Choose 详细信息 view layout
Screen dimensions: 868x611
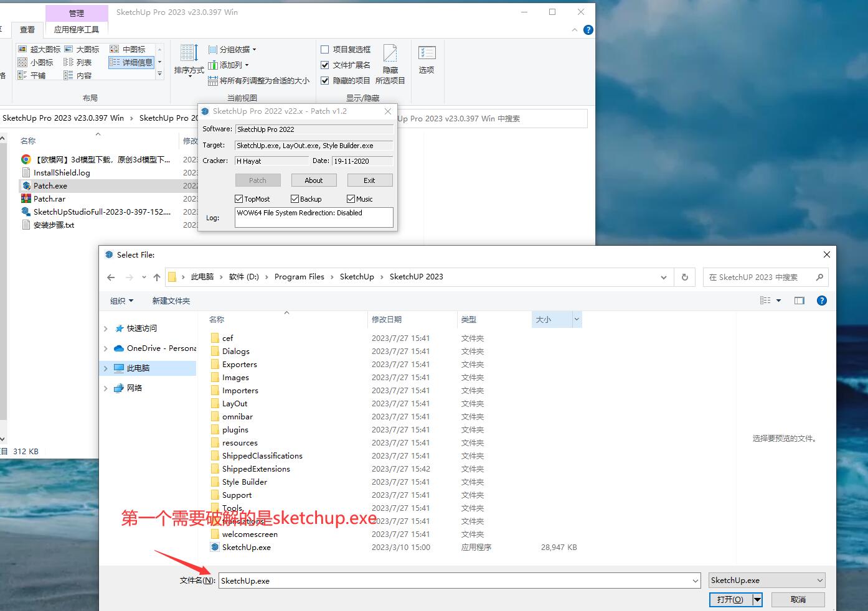pyautogui.click(x=131, y=62)
